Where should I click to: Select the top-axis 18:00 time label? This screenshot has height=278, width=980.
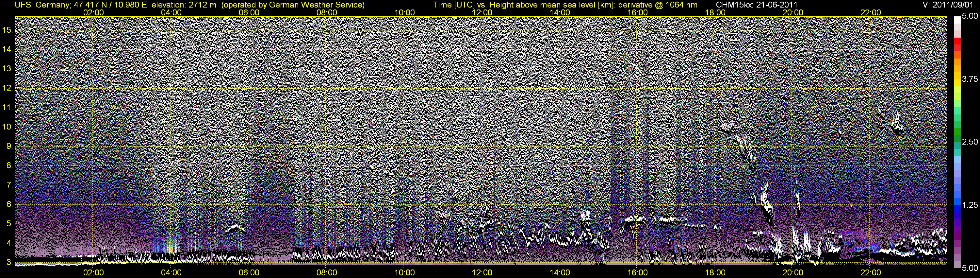tap(715, 12)
